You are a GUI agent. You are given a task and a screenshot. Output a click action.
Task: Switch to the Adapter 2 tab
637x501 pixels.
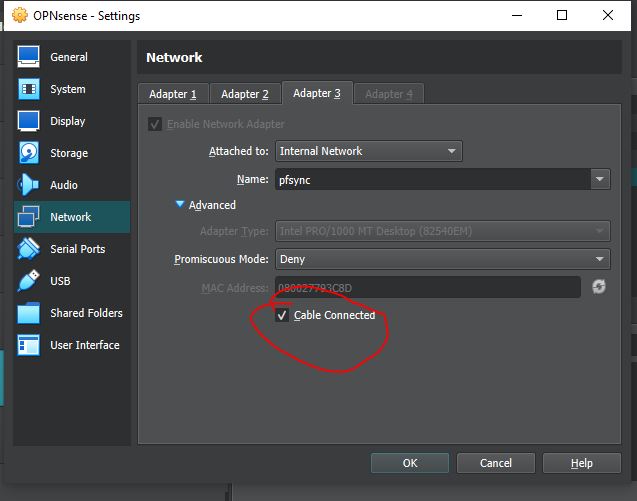coord(245,94)
